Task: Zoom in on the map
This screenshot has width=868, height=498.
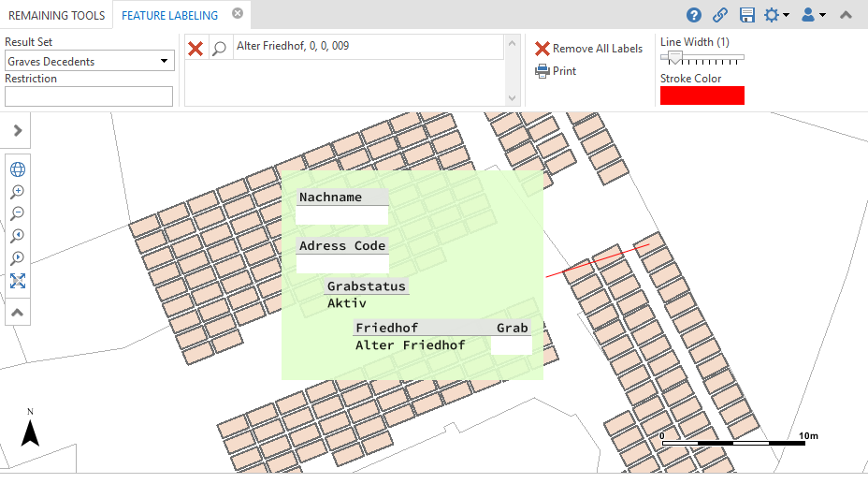Action: (18, 192)
